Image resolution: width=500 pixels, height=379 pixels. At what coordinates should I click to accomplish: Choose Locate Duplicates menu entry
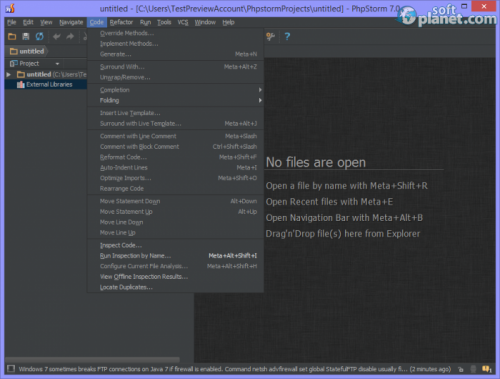tap(176, 287)
